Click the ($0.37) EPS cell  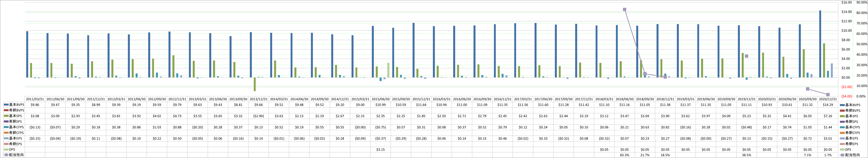click(x=381, y=138)
